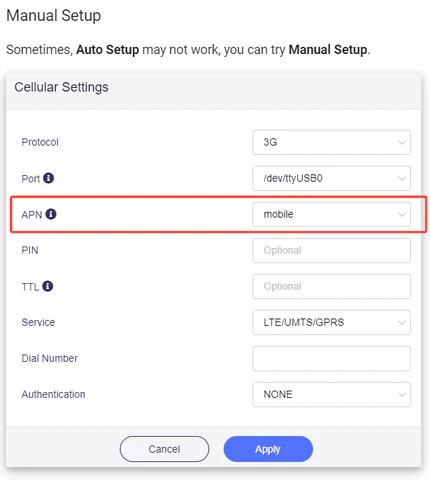Viewport: 430px width, 480px height.
Task: Click the Manual Setup heading
Action: 54,16
